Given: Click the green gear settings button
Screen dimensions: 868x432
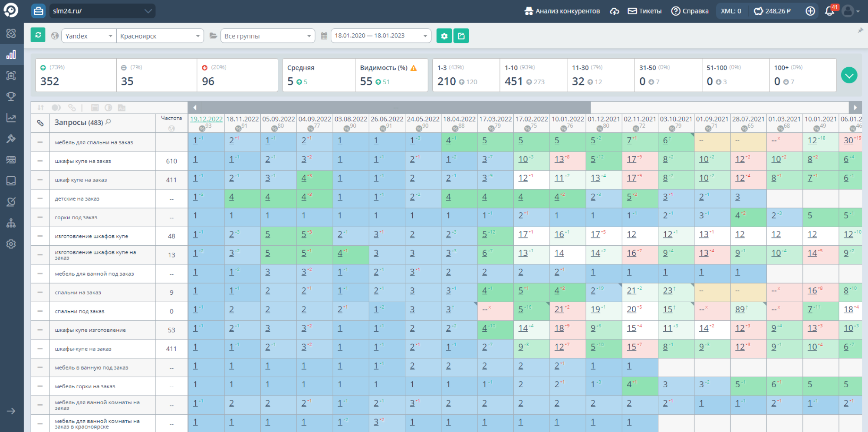Looking at the screenshot, I should [x=444, y=36].
